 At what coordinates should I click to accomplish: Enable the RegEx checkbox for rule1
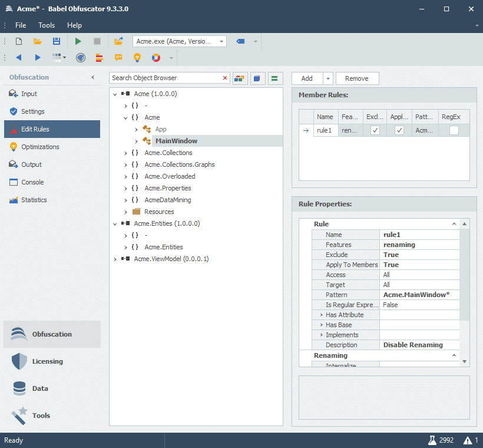(454, 130)
